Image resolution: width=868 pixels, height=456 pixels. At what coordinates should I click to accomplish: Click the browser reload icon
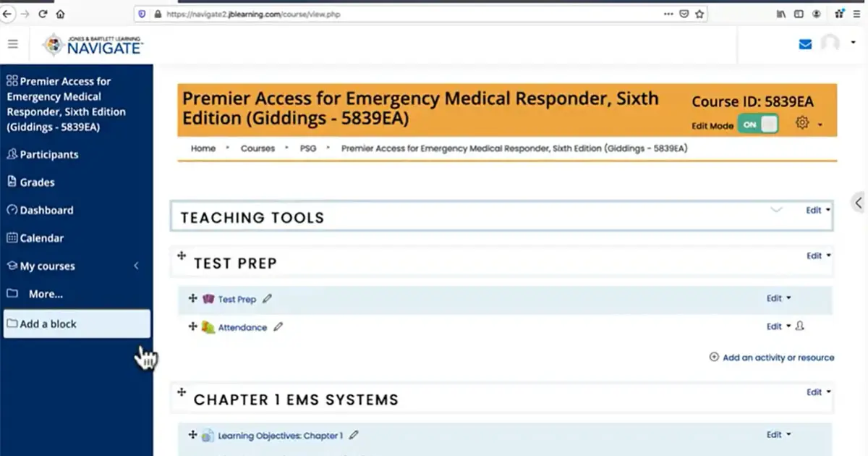pos(43,14)
